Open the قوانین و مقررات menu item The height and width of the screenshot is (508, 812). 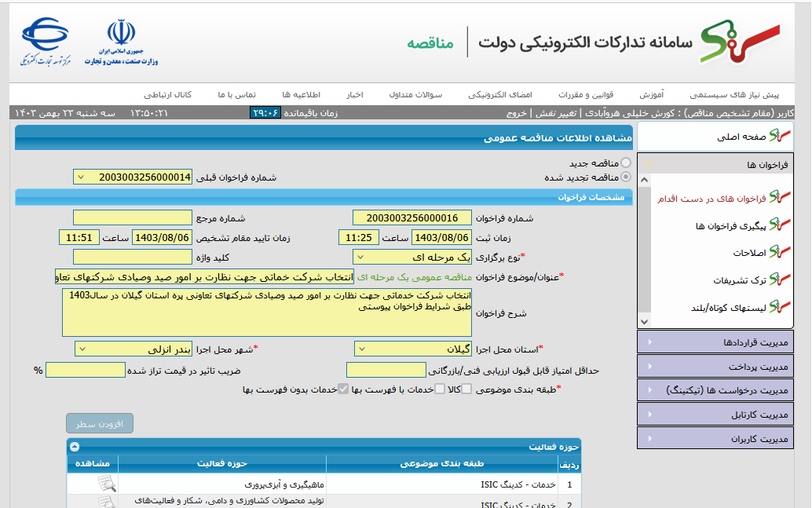(586, 95)
